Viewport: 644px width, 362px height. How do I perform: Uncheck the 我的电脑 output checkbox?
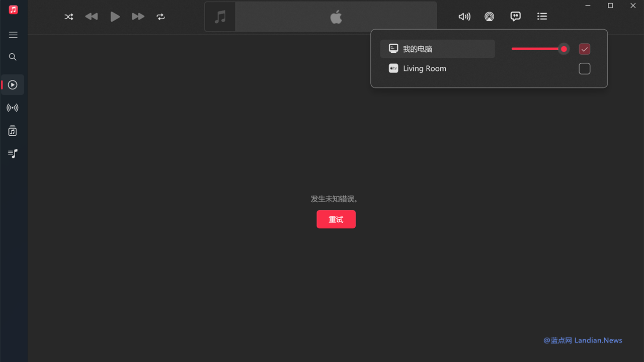tap(584, 49)
